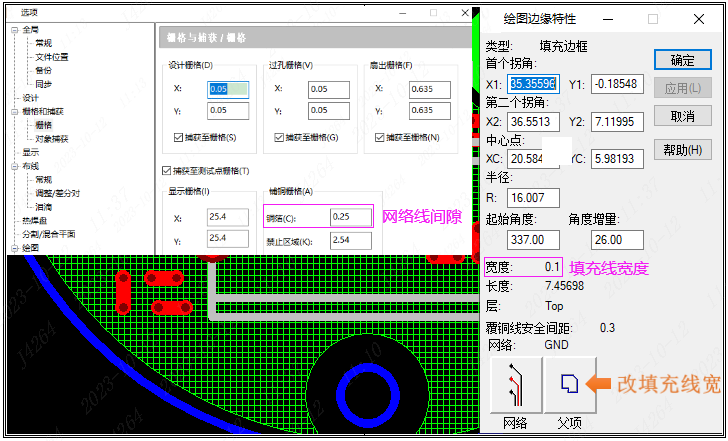This screenshot has height=441, width=728.
Task: Click the X1 first corner field
Action: pos(533,84)
